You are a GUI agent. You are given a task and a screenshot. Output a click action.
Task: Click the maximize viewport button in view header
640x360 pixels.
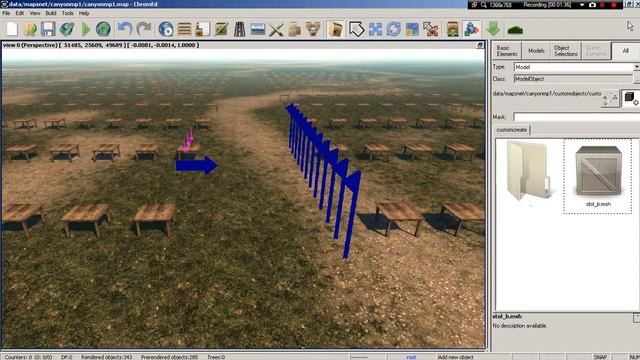(x=480, y=45)
